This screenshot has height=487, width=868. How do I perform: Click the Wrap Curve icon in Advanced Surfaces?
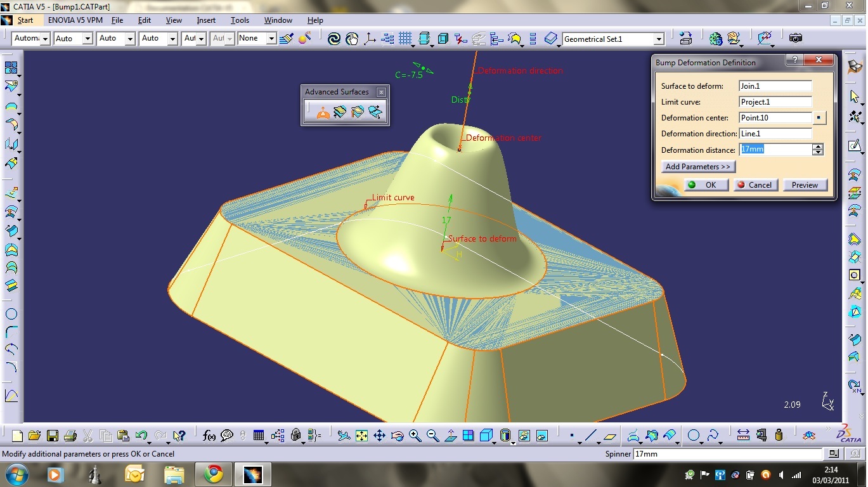(340, 112)
